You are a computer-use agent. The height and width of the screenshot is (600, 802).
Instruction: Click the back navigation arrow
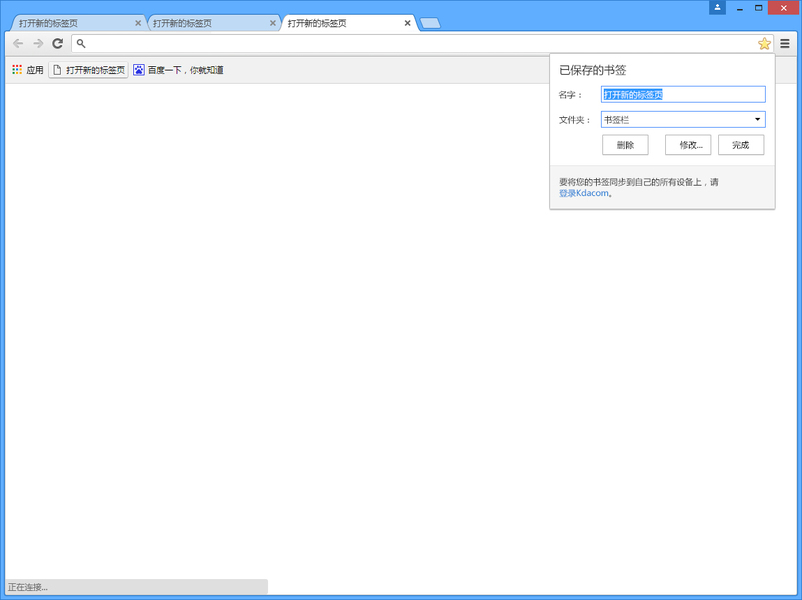(18, 43)
